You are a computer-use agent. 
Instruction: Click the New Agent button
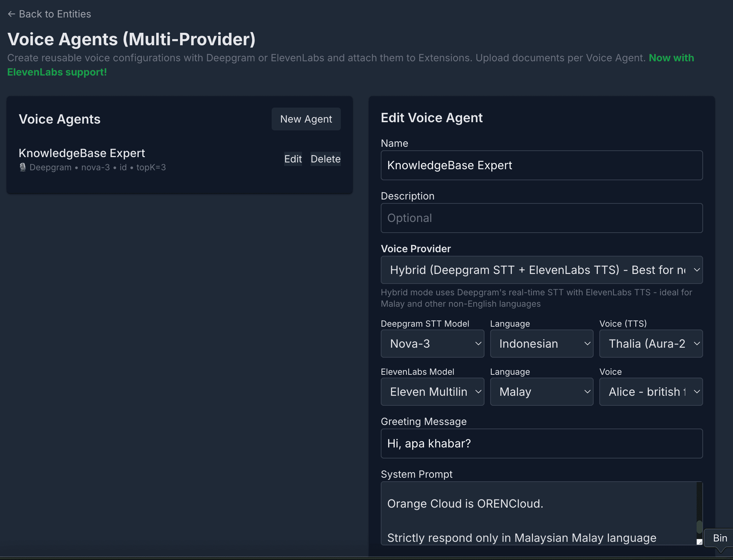(x=306, y=119)
